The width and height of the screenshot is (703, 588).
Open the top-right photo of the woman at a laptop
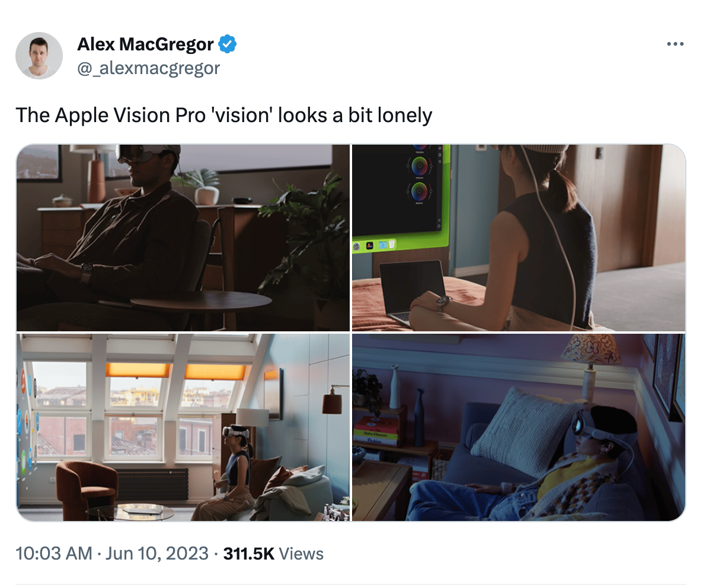click(519, 238)
